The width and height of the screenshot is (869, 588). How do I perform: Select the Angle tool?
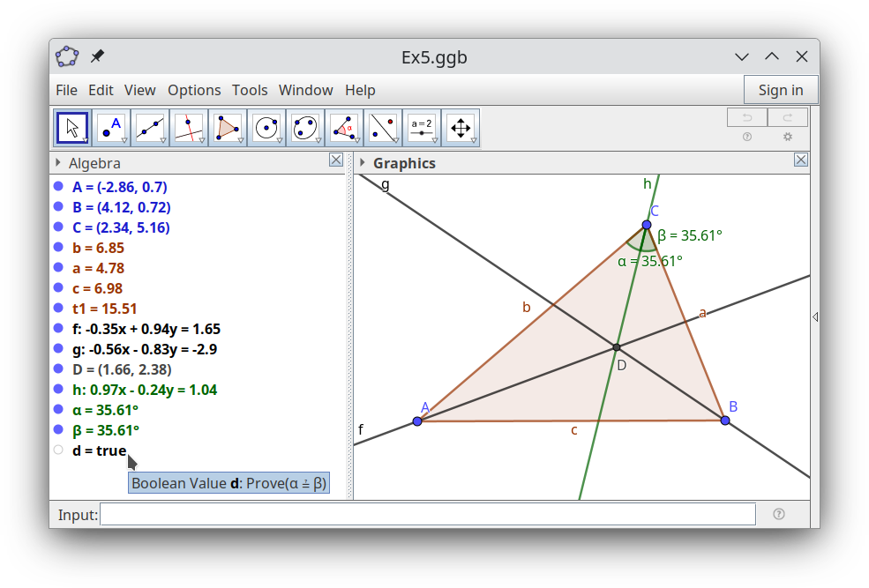click(x=343, y=128)
